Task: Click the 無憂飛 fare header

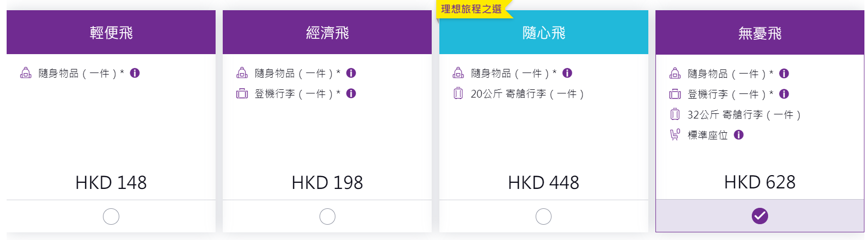Action: click(x=760, y=32)
